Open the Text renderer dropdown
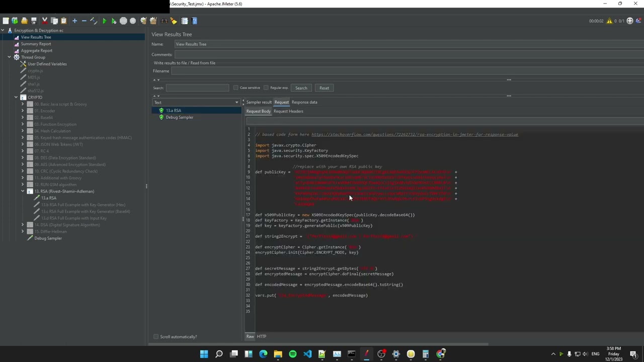This screenshot has height=362, width=644. [x=196, y=103]
